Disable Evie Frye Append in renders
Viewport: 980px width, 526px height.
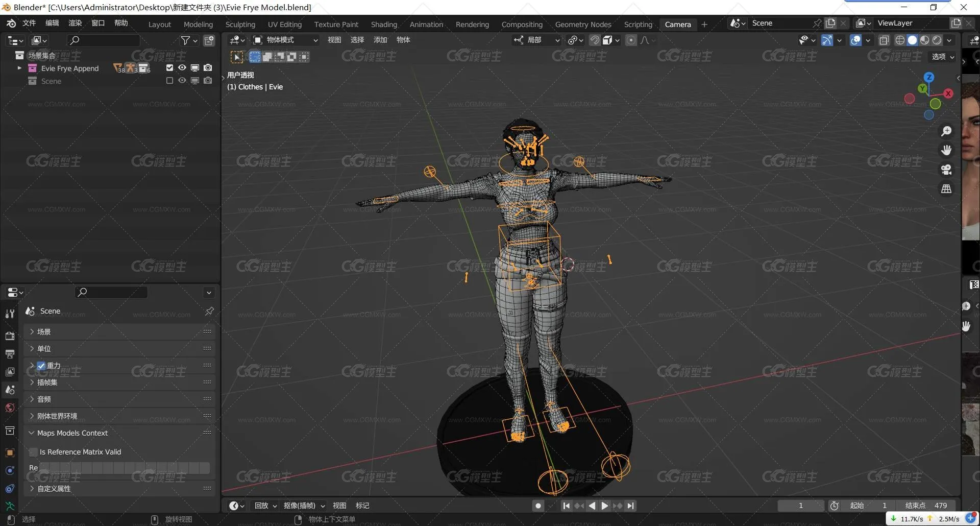[208, 67]
